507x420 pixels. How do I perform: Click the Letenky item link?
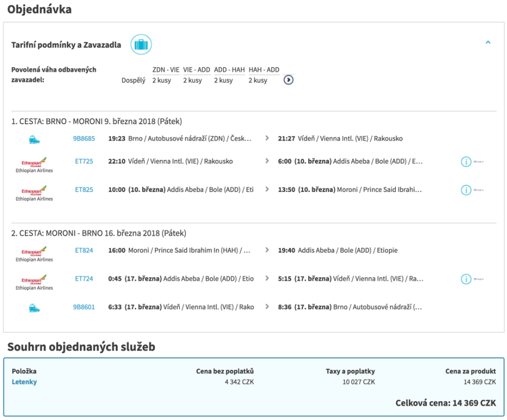pyautogui.click(x=24, y=382)
